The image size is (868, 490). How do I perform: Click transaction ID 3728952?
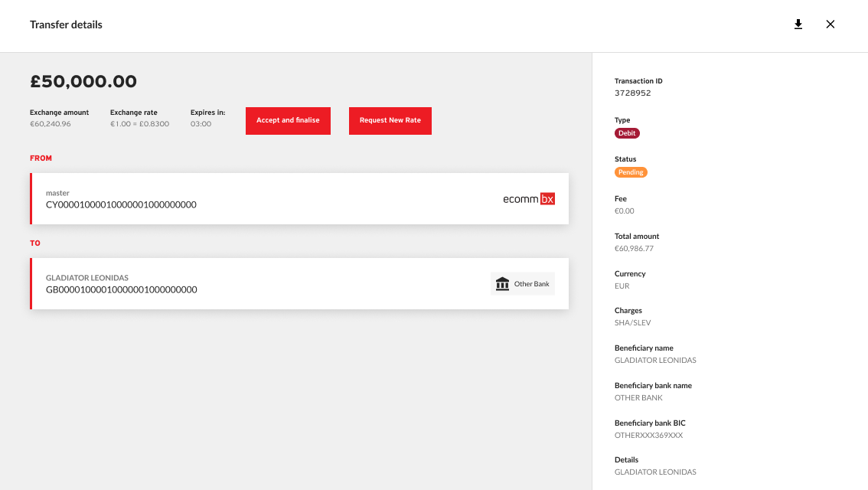(633, 93)
